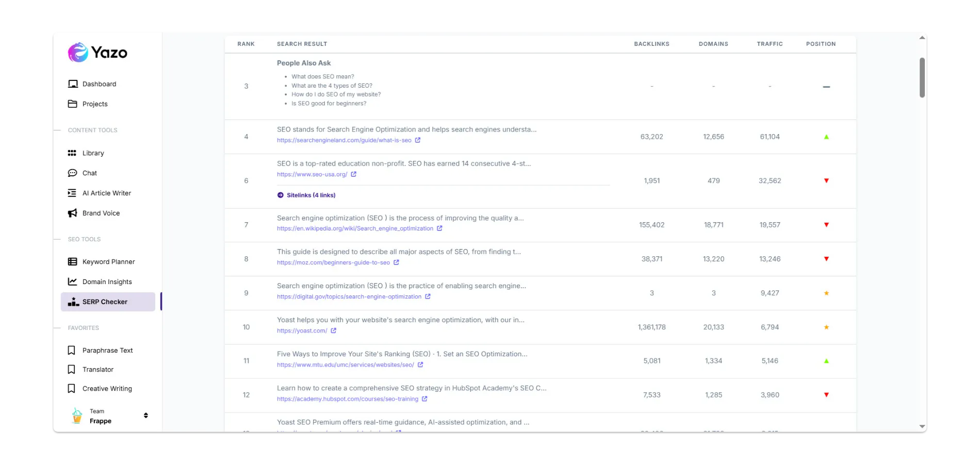
Task: Open https://www.seo-usa.org/ link
Action: tap(312, 174)
